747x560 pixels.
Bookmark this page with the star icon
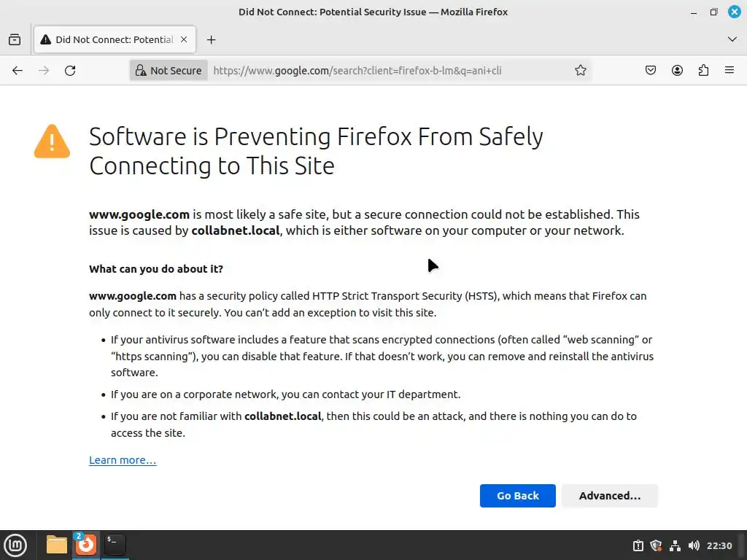click(581, 71)
